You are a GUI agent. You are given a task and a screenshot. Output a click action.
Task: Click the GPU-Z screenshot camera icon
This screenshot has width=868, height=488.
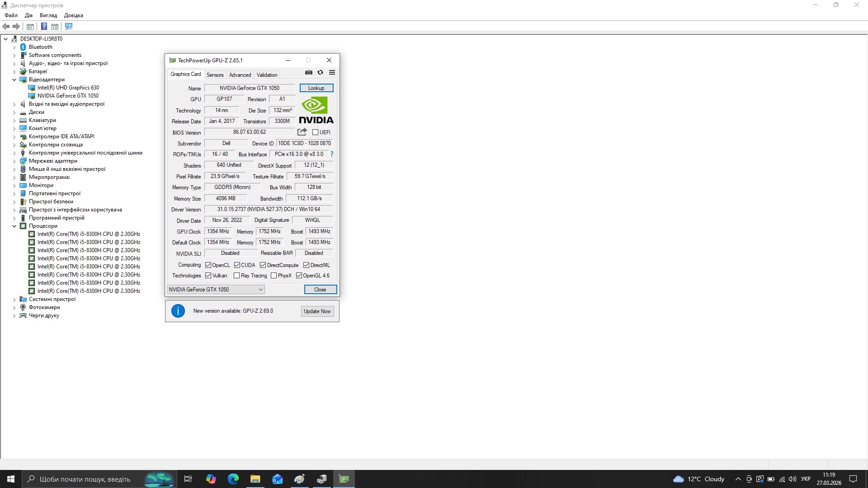[309, 72]
